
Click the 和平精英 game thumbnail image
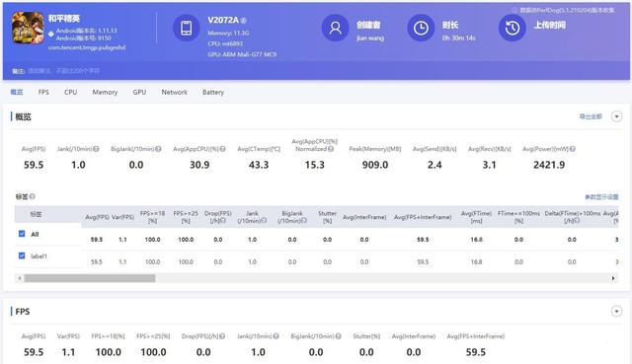click(28, 28)
